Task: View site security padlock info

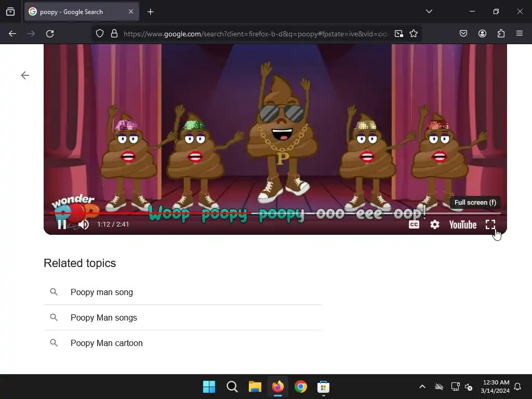Action: 114,34
